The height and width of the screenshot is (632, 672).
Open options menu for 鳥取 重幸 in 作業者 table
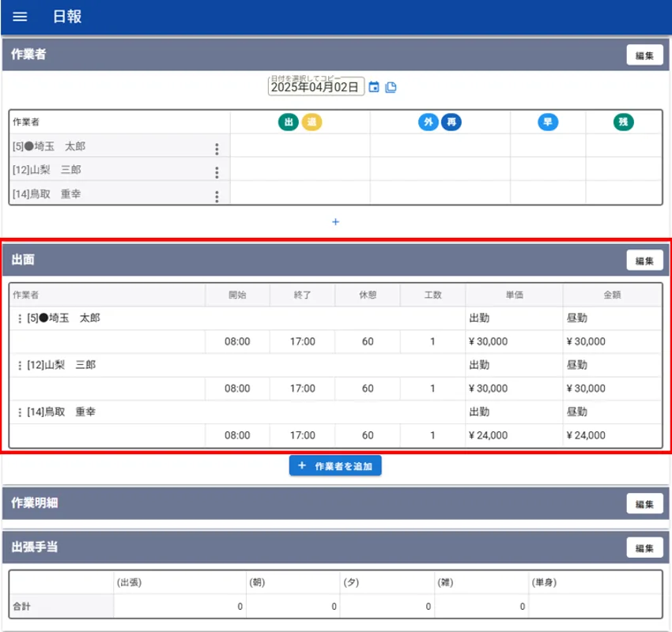point(217,197)
